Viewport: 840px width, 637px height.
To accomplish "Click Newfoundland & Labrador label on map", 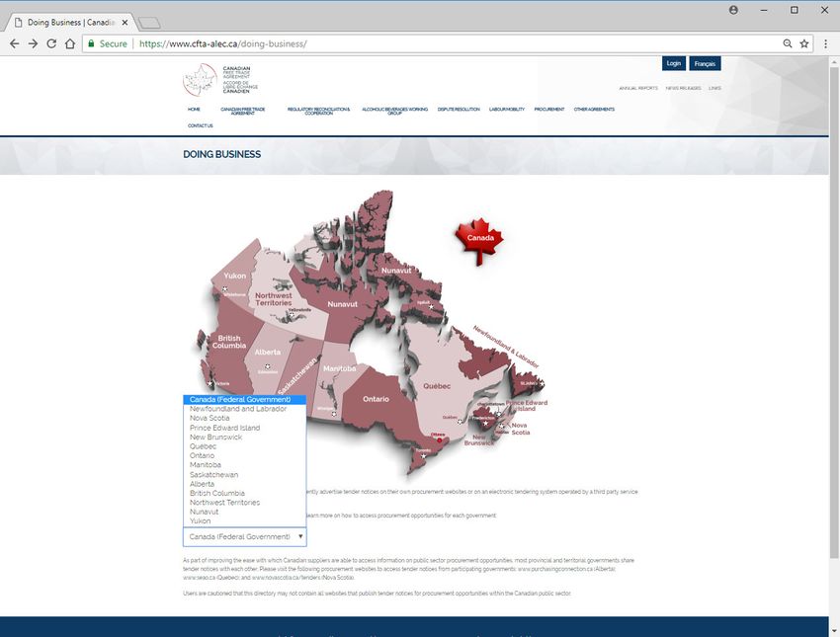I will point(506,346).
